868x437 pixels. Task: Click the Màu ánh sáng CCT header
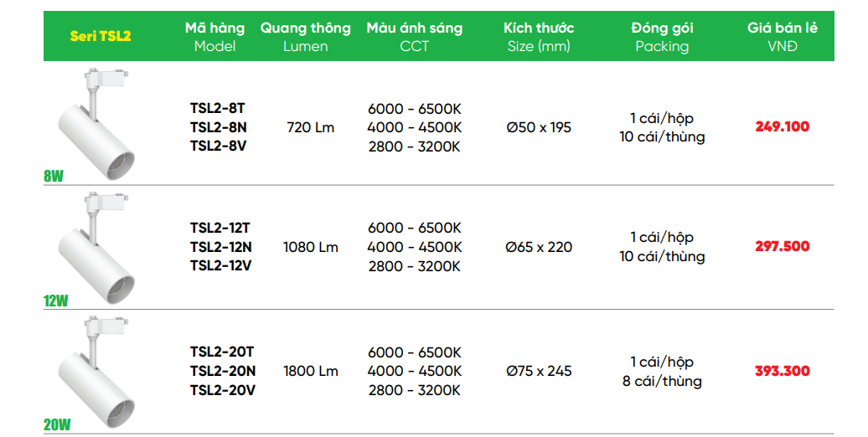click(x=415, y=37)
